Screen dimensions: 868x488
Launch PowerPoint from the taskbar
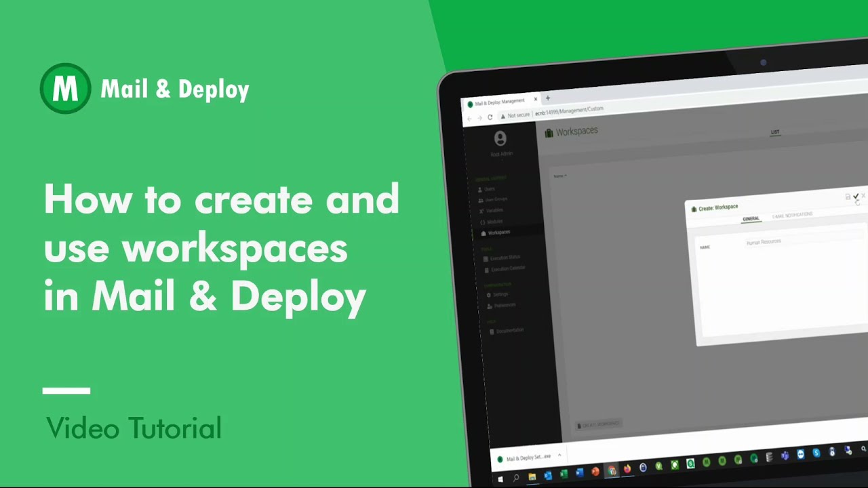[595, 471]
